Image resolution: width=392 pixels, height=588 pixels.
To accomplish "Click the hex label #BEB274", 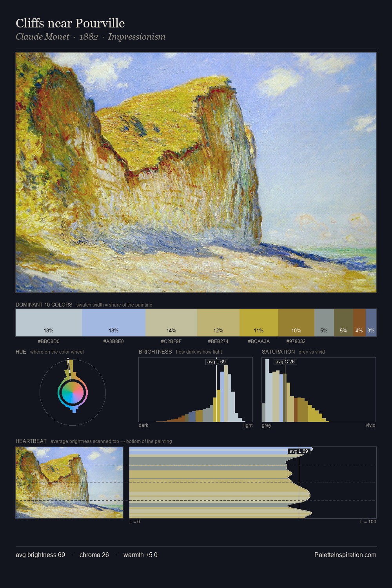I will coord(218,341).
